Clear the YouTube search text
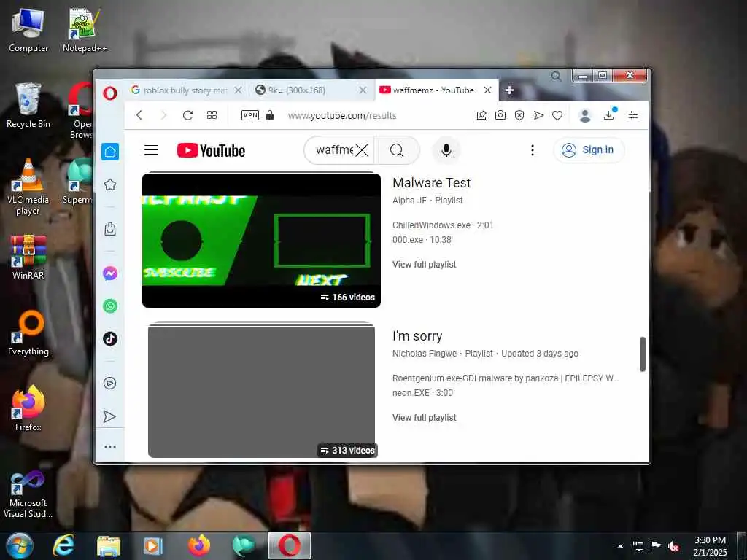The height and width of the screenshot is (560, 747). [362, 150]
